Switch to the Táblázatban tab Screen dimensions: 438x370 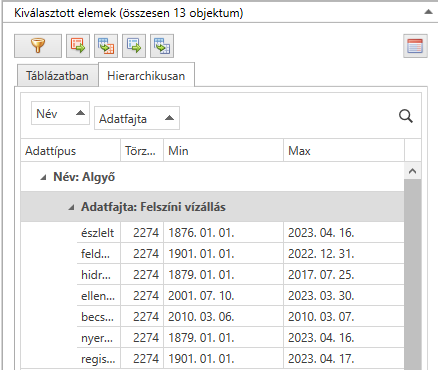57,76
